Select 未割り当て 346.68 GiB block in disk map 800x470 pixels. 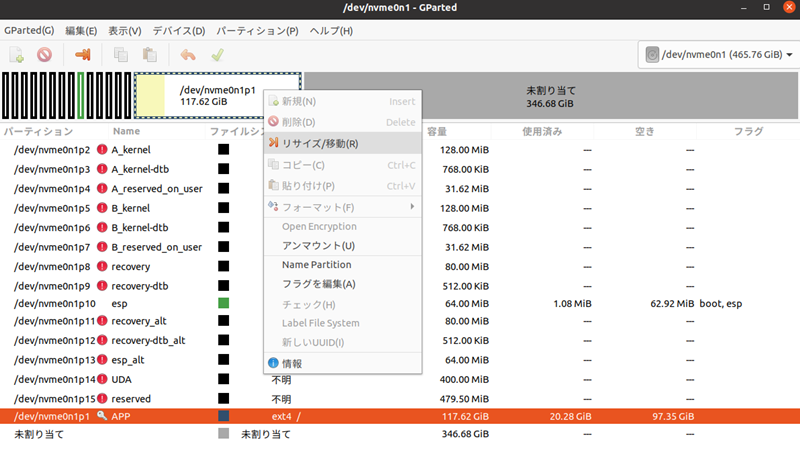tap(551, 95)
